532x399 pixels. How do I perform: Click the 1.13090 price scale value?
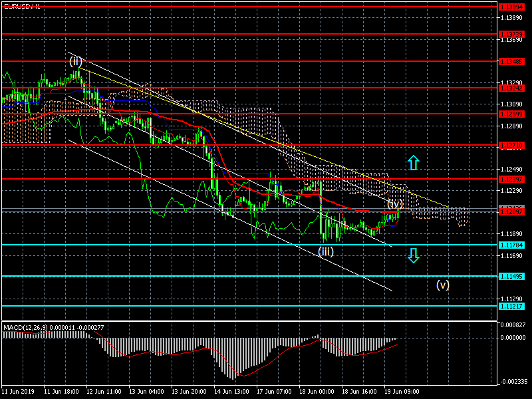[x=511, y=104]
